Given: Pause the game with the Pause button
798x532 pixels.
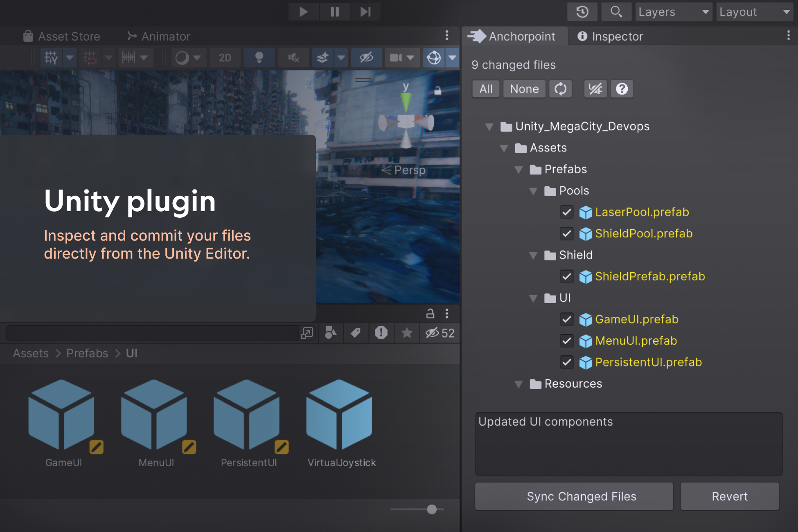Looking at the screenshot, I should click(335, 12).
